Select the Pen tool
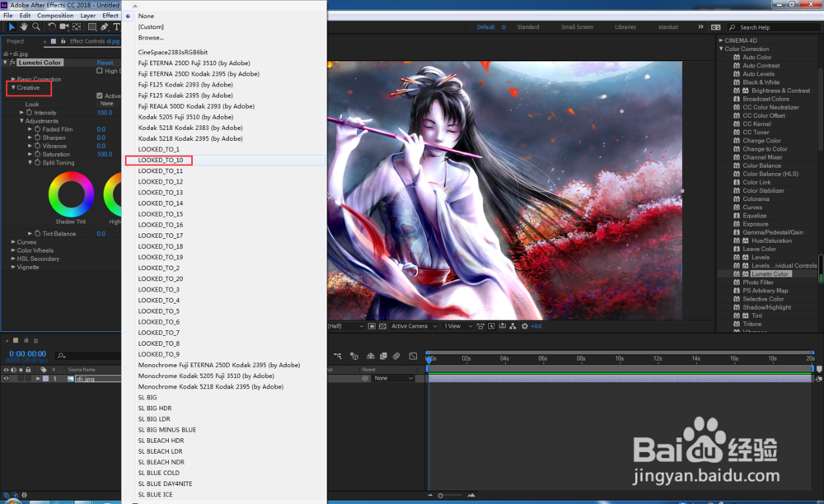 105,26
